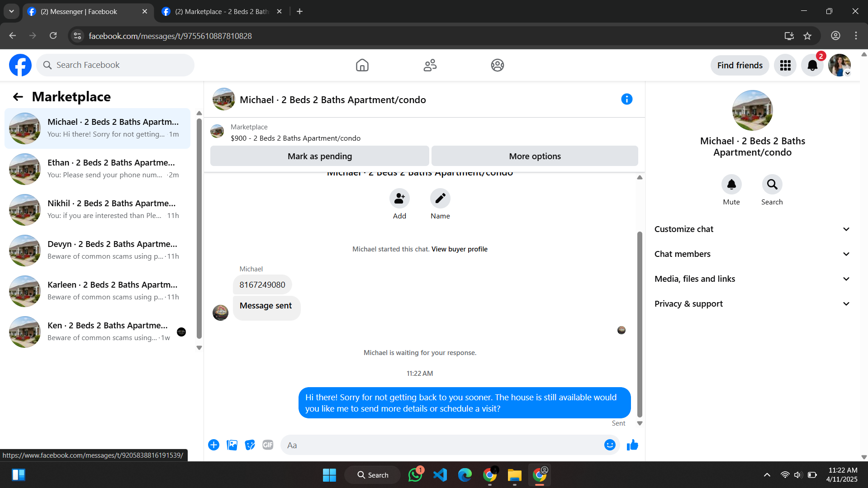Screen dimensions: 868x488
Task: Edit the chat name with pencil icon
Action: point(440,199)
